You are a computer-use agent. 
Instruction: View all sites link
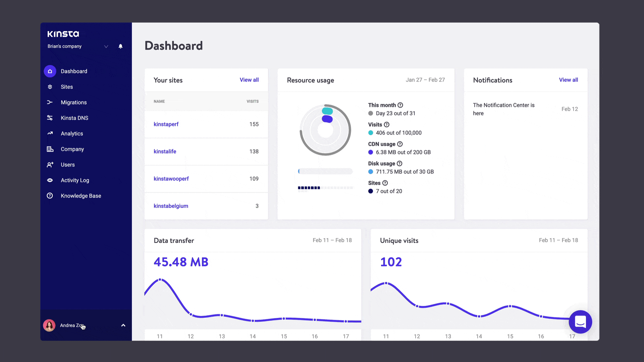(x=249, y=79)
